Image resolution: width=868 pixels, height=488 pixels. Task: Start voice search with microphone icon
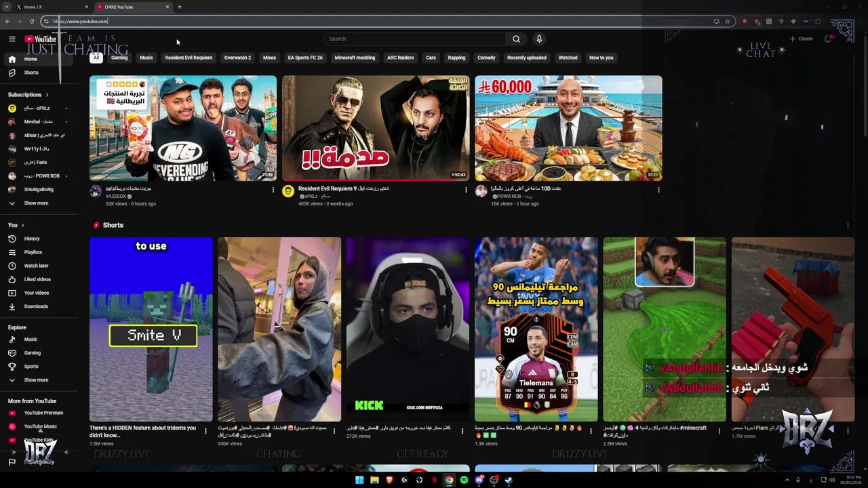(539, 39)
